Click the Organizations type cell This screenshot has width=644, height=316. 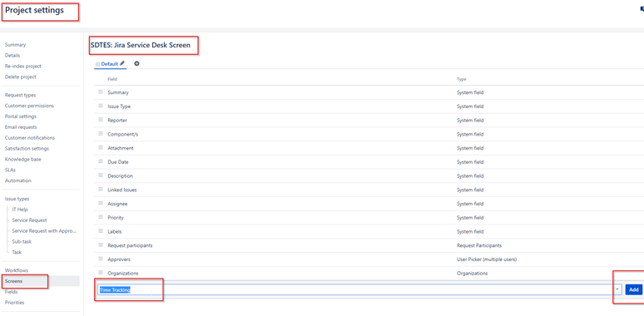473,274
